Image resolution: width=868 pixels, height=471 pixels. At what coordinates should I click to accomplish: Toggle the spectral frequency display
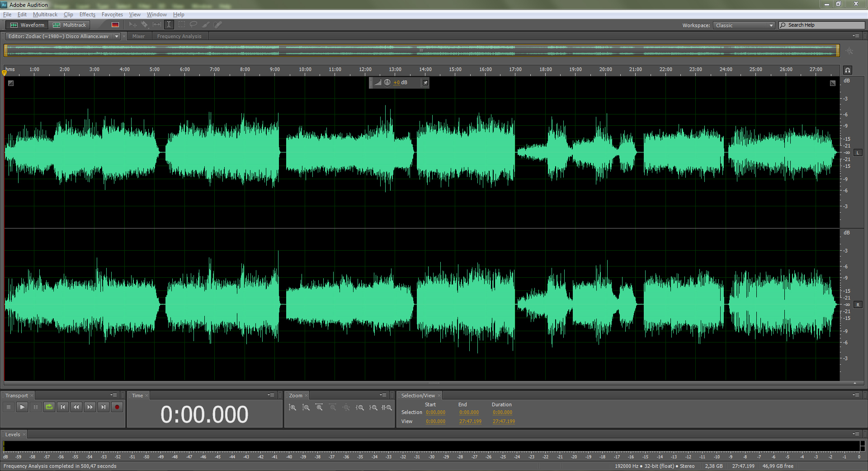115,25
